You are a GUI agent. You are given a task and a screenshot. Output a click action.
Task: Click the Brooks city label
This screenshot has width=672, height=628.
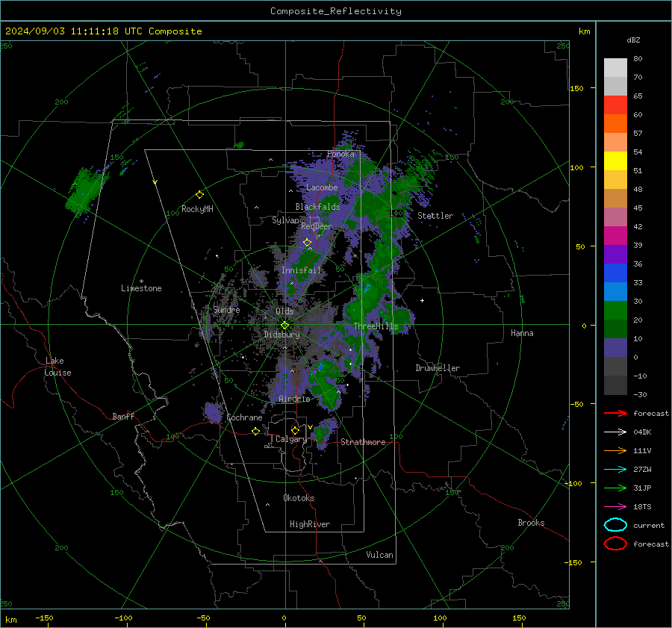tap(531, 523)
